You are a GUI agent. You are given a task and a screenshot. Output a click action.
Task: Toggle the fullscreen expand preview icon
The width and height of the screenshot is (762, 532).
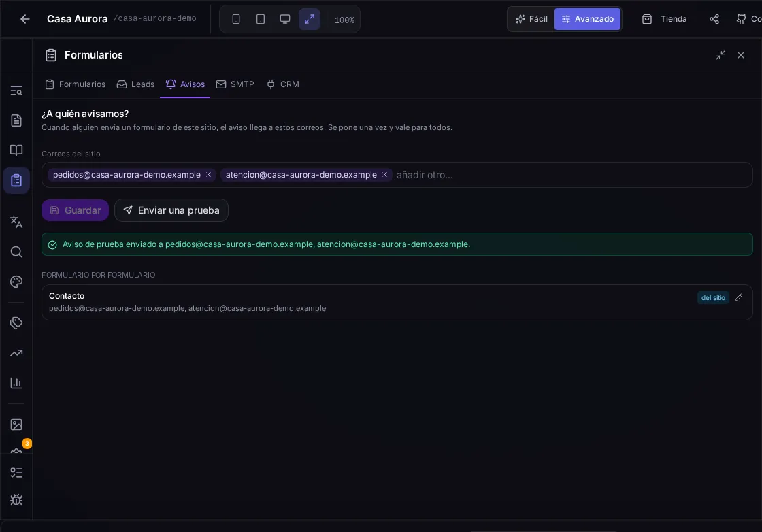[x=310, y=19]
